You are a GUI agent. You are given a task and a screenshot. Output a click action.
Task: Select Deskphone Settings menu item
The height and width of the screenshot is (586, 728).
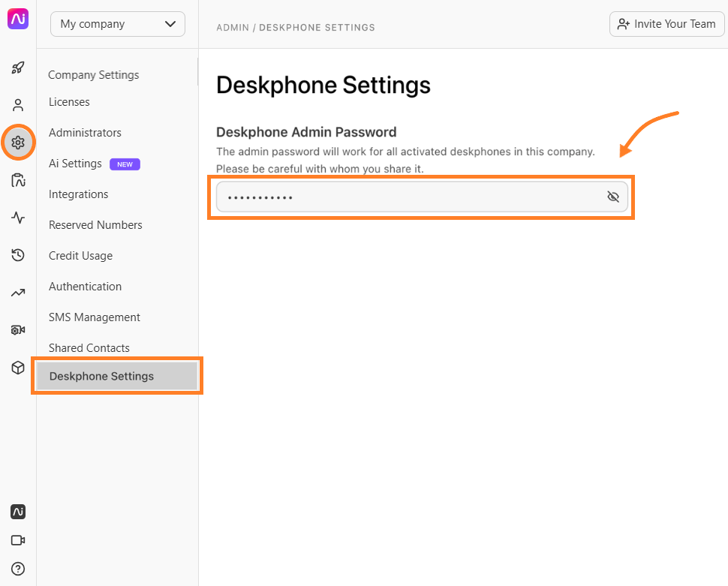point(117,376)
